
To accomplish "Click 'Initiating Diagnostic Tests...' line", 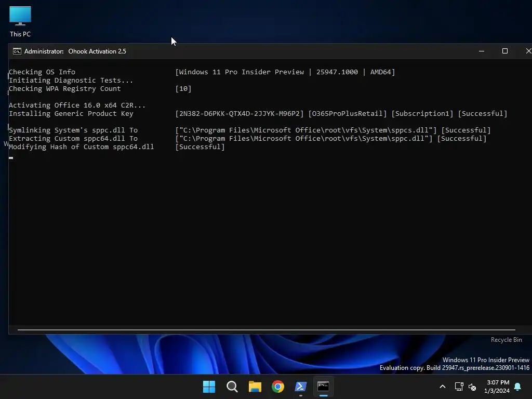I will point(71,81).
